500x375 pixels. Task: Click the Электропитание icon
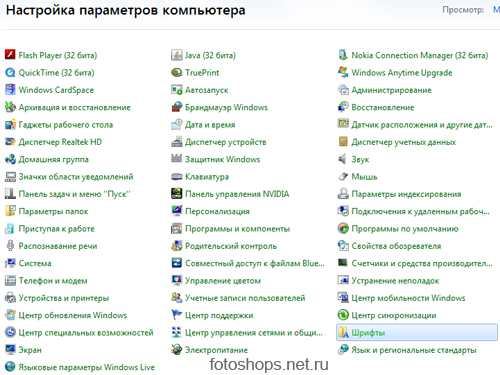pos(176,349)
